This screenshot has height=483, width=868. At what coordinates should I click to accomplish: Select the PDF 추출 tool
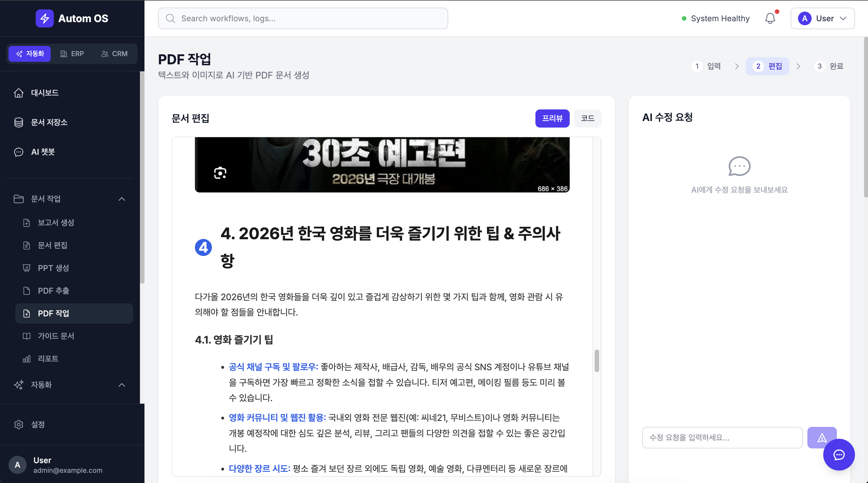(x=54, y=291)
